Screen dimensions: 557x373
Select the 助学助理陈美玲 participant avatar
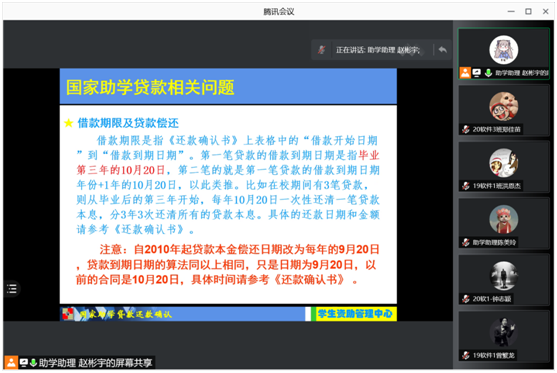[x=503, y=219]
